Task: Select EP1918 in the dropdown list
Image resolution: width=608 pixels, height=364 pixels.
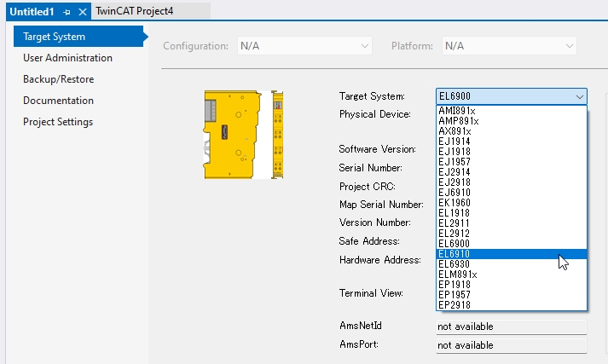Action: click(x=512, y=285)
